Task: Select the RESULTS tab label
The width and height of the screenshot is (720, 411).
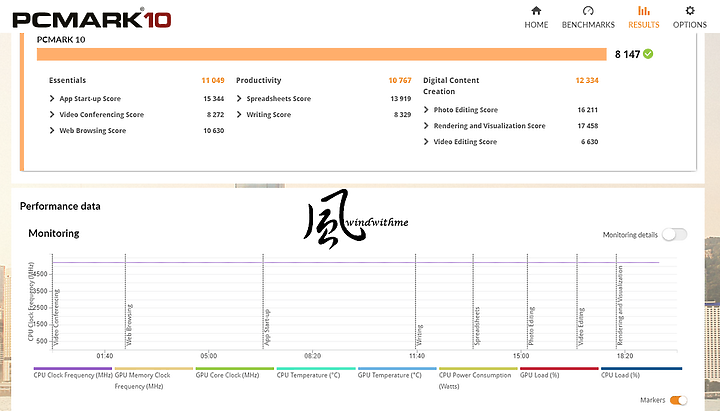Action: coord(644,25)
